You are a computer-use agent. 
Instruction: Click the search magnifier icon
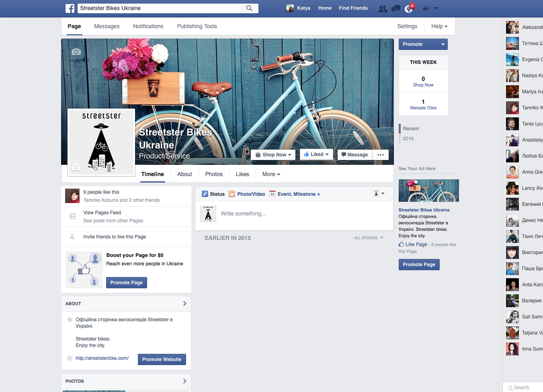[249, 8]
